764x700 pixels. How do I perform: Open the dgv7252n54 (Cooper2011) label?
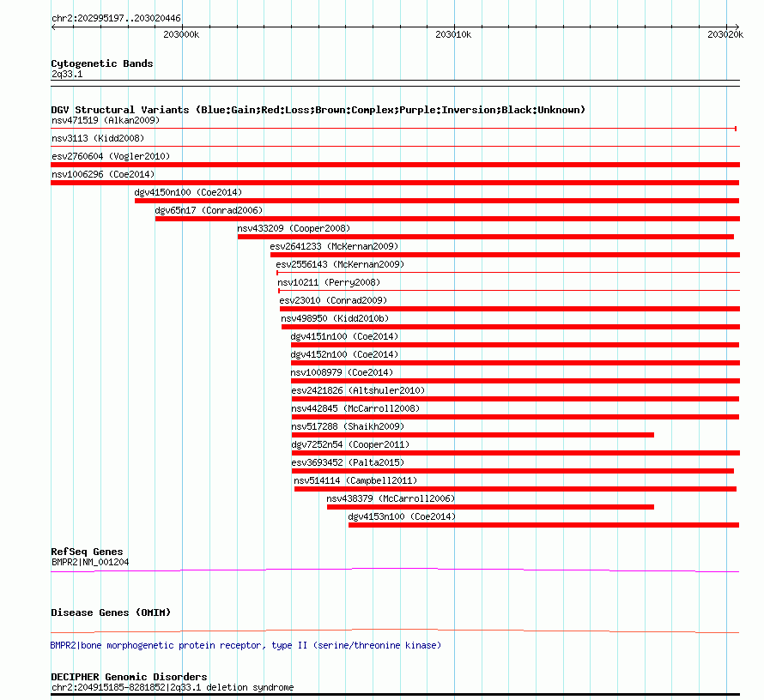coord(350,444)
